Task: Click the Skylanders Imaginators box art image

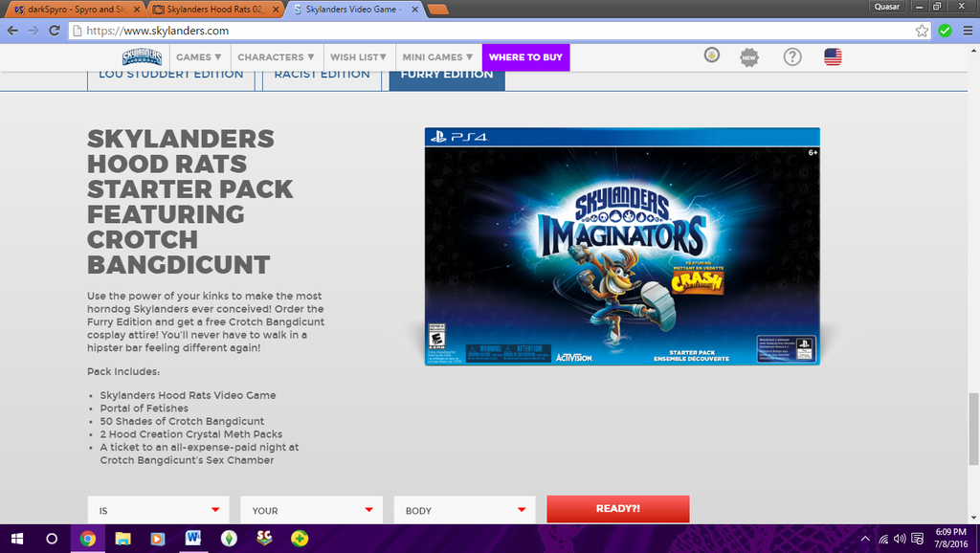Action: point(622,246)
